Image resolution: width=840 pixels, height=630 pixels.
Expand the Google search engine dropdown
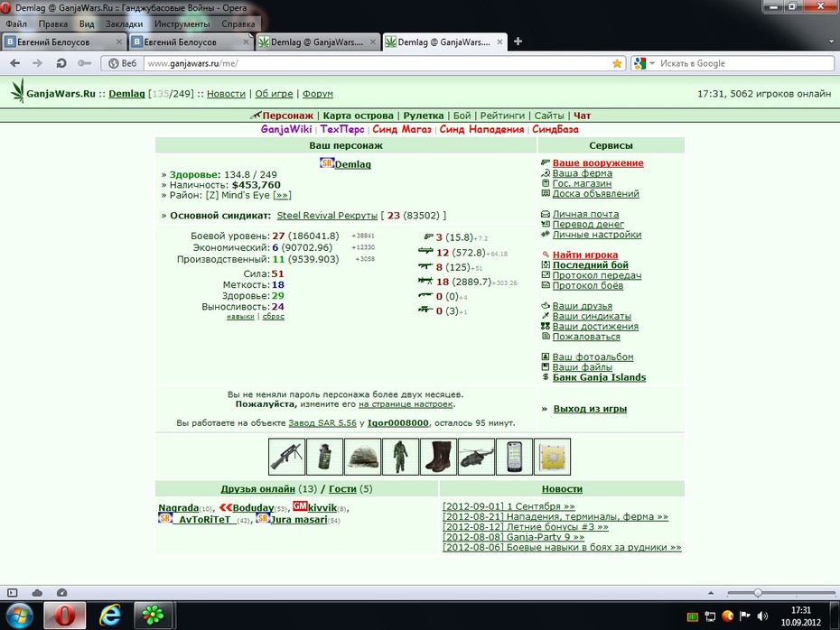(652, 63)
